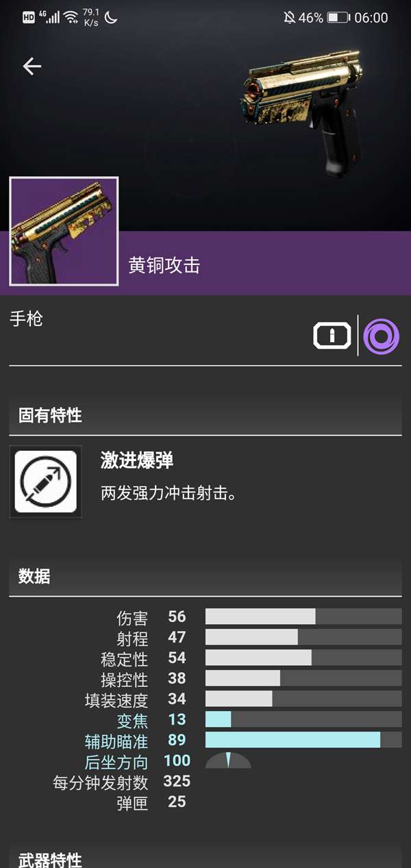The image size is (411, 868).
Task: Tap the Wi-Fi signal status icon
Action: 71,18
